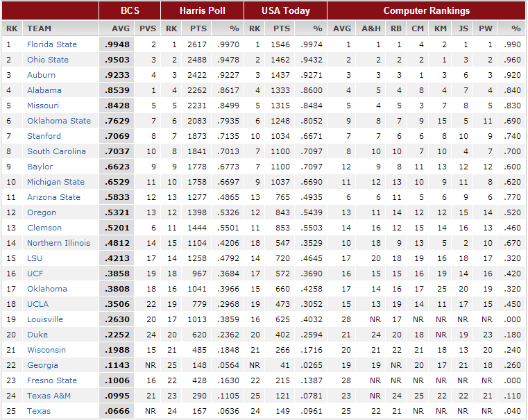528x420 pixels.
Task: Click the USA Today header
Action: click(285, 10)
